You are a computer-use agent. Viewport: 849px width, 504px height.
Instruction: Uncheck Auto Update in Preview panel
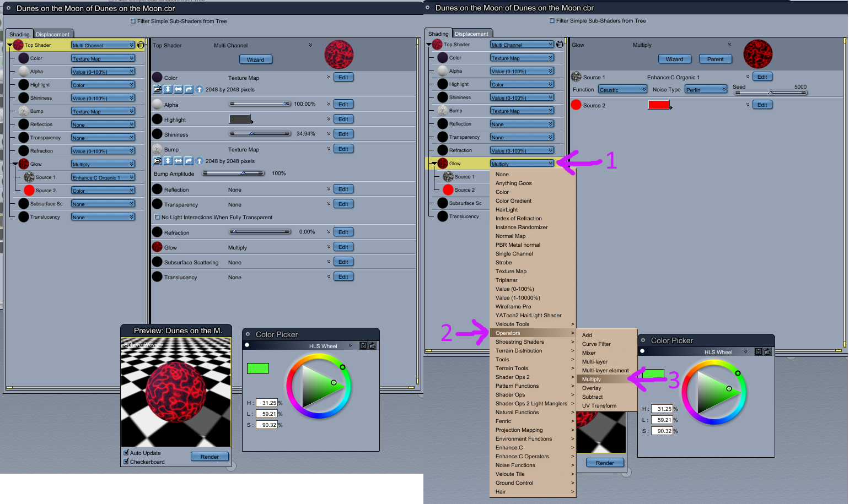[x=126, y=453]
